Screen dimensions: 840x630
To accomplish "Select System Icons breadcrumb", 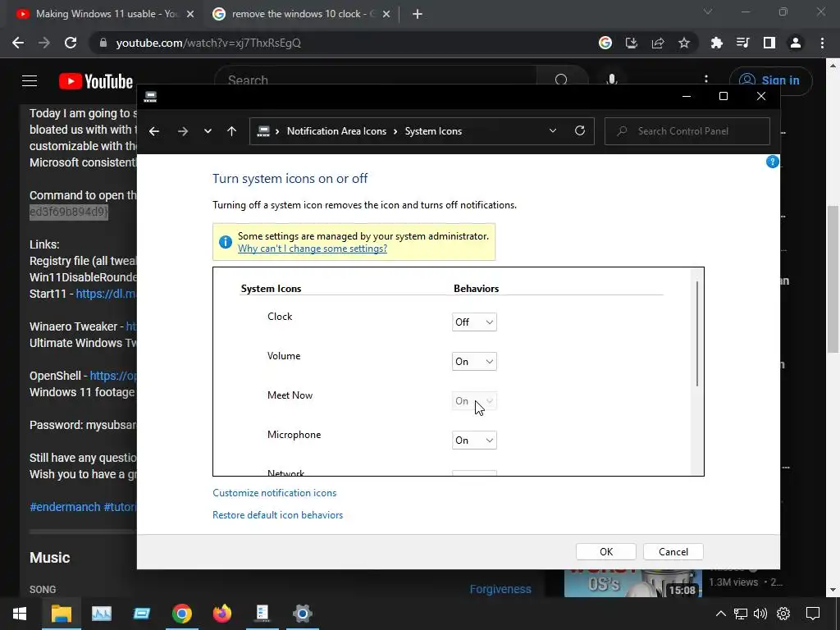I will coord(433,131).
